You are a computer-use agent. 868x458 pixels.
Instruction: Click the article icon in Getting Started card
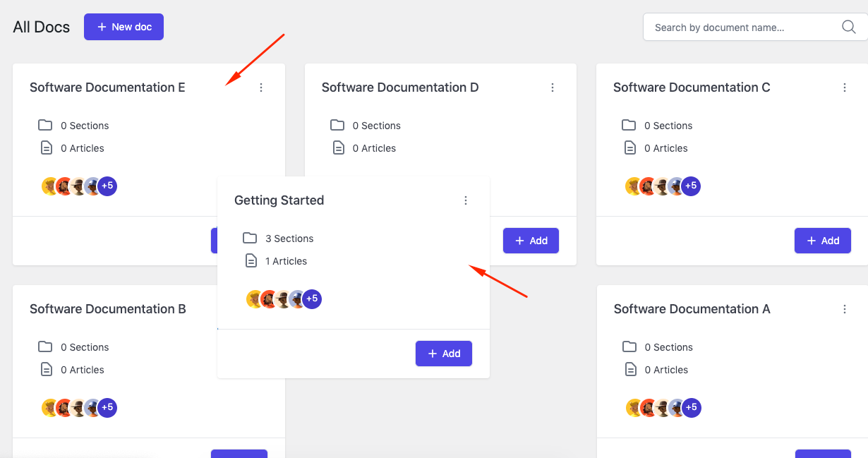[x=251, y=261]
